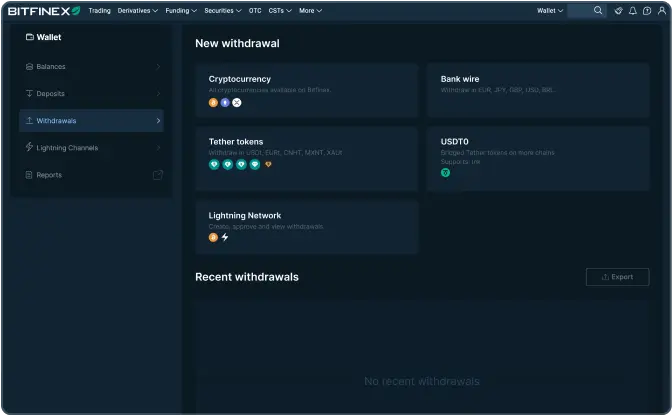Click the Withdrawals upload icon

click(29, 120)
